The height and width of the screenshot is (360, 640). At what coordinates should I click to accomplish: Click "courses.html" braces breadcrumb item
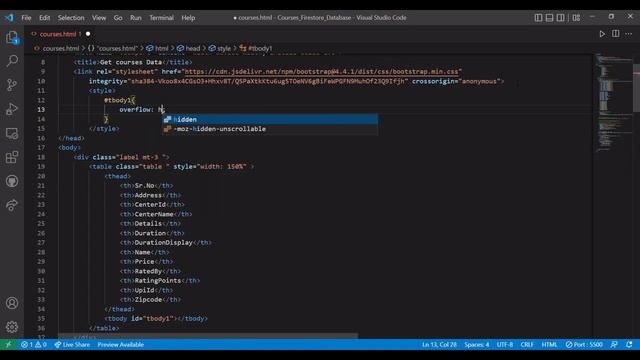[x=113, y=48]
